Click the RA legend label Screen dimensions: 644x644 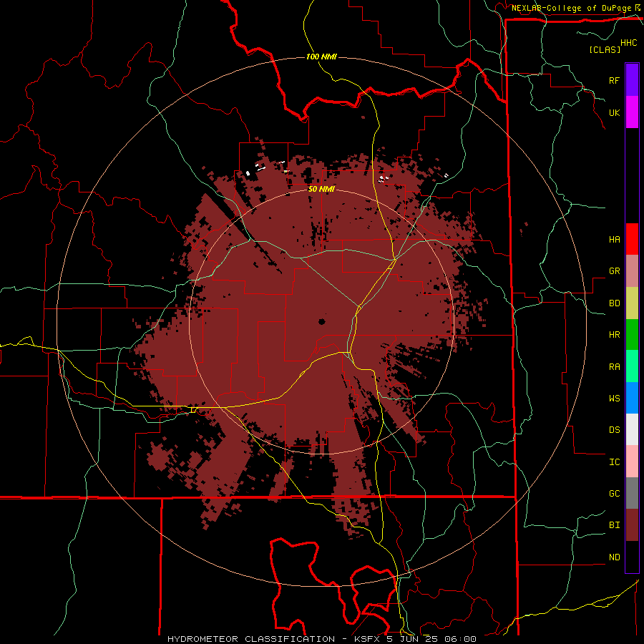coord(614,367)
